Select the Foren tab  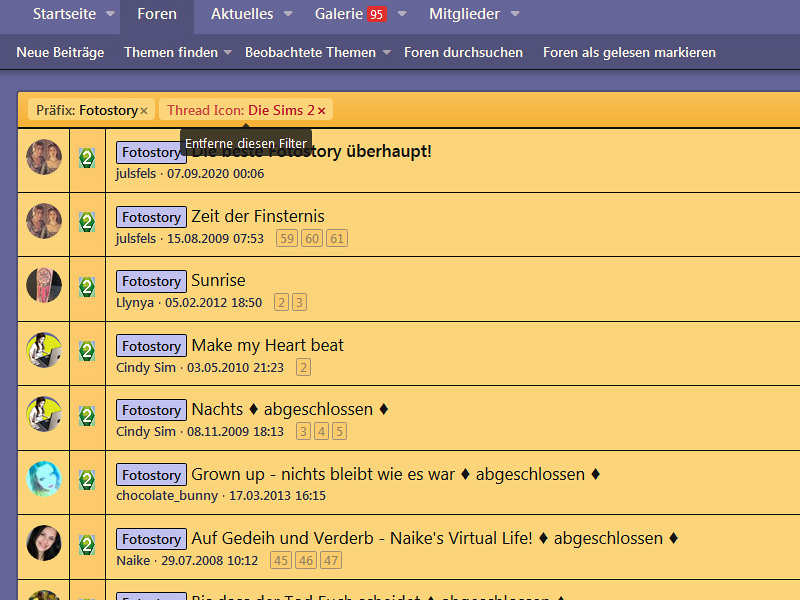pos(157,14)
